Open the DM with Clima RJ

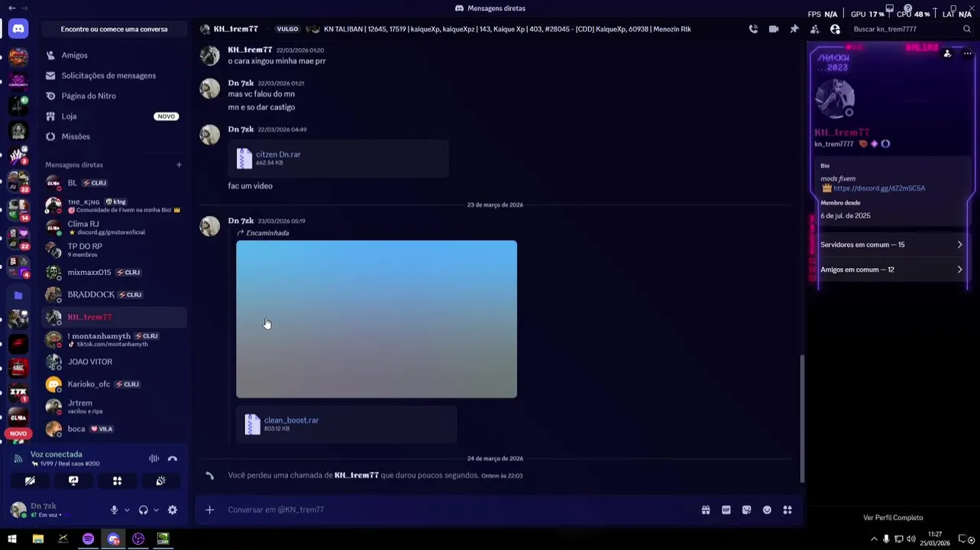point(114,227)
